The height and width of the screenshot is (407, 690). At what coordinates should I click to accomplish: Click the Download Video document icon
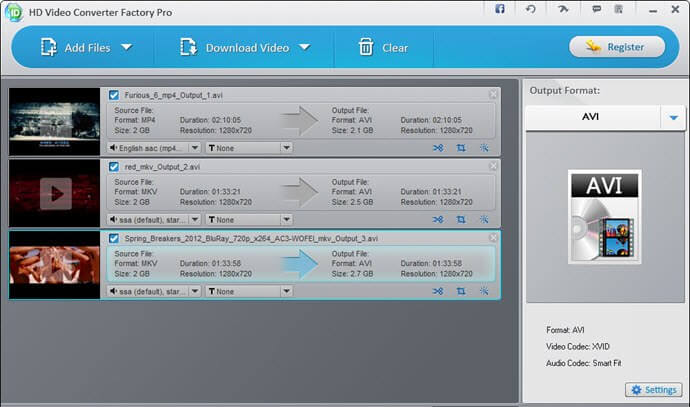(188, 47)
